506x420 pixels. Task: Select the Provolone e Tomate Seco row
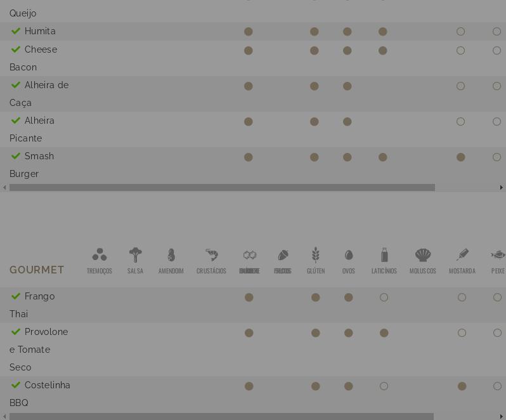coord(253,350)
